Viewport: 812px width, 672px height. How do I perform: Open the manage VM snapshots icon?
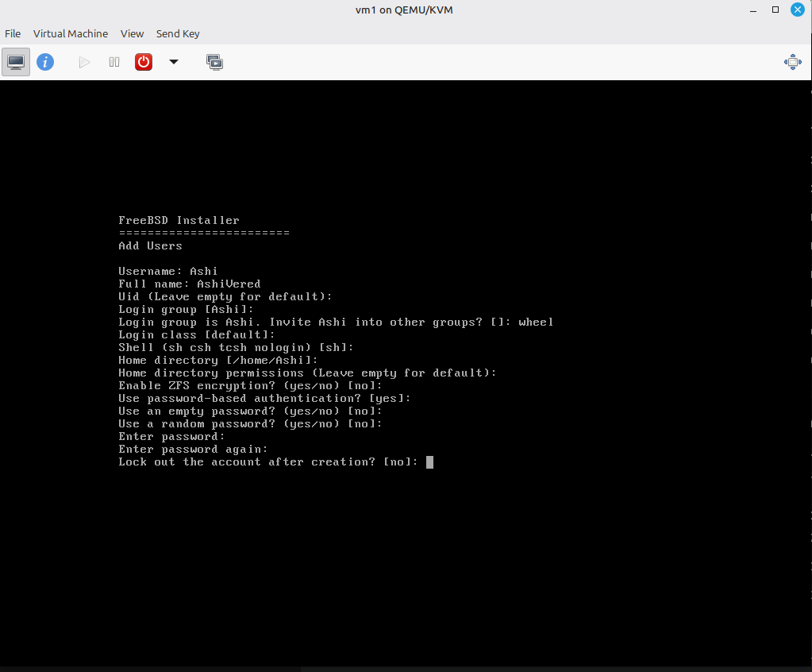click(214, 62)
